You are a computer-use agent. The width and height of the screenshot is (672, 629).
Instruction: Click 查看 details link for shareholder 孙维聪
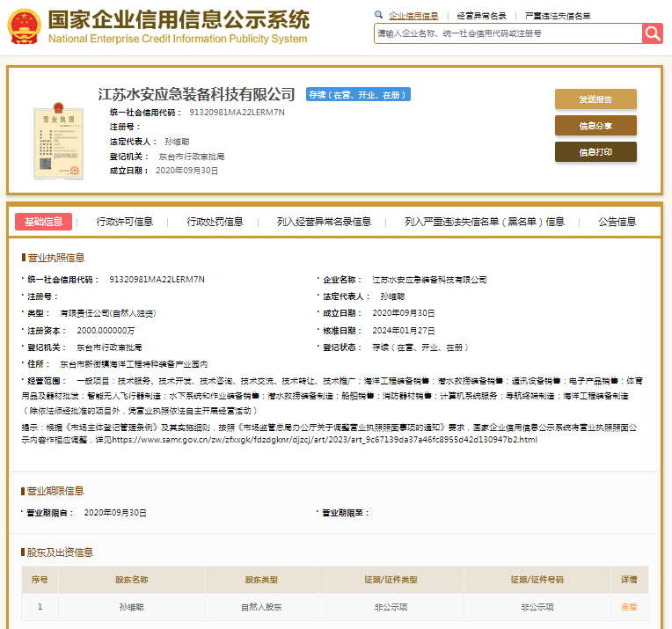click(629, 607)
